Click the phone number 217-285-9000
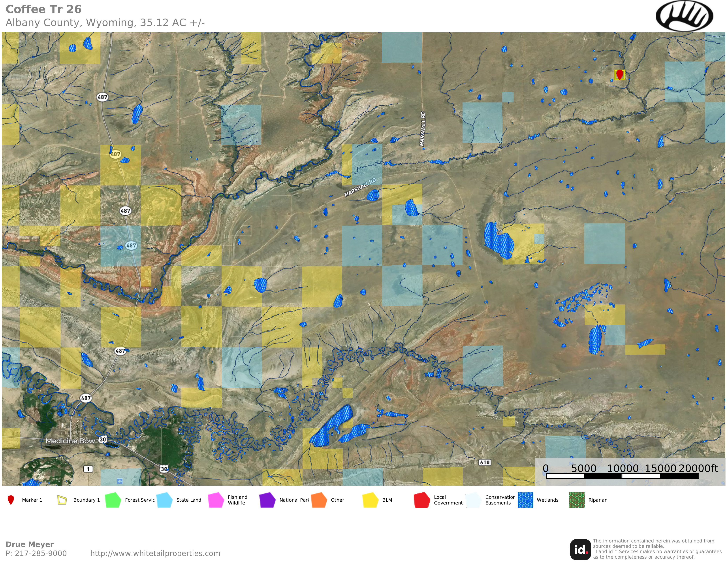Image resolution: width=728 pixels, height=563 pixels. click(40, 553)
